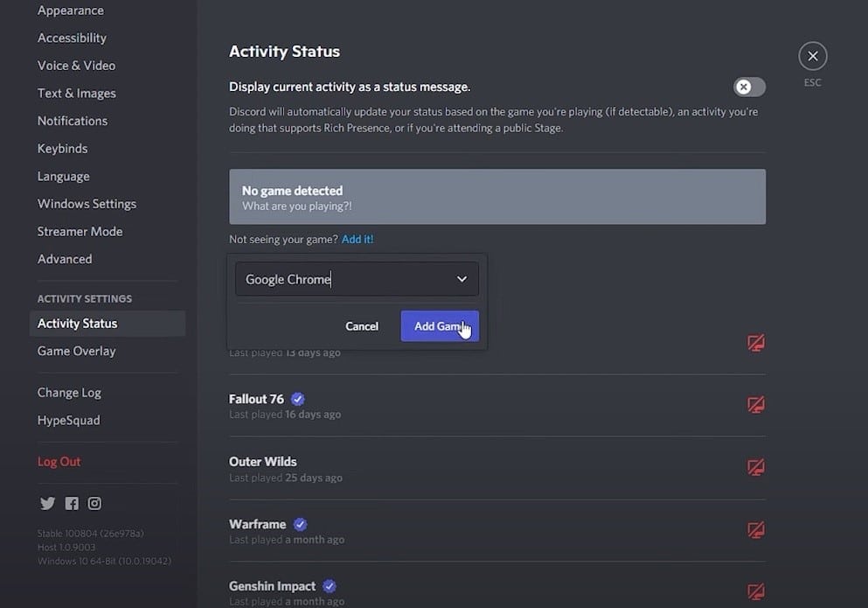Viewport: 868px width, 608px height.
Task: Close settings with the ESC circle button
Action: point(813,56)
